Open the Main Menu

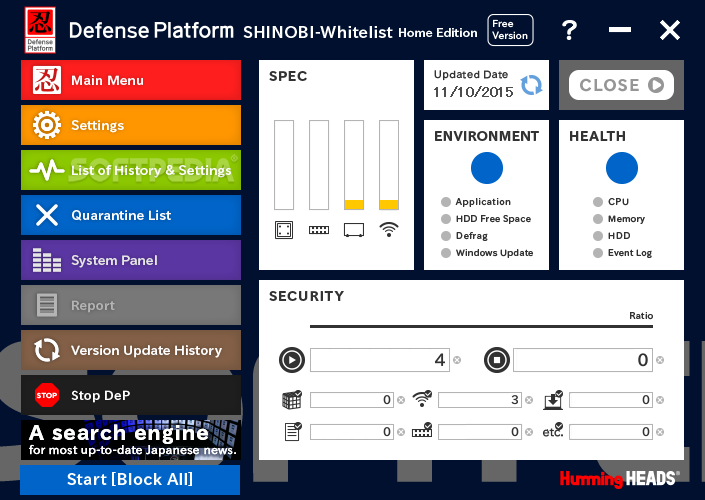click(x=131, y=80)
